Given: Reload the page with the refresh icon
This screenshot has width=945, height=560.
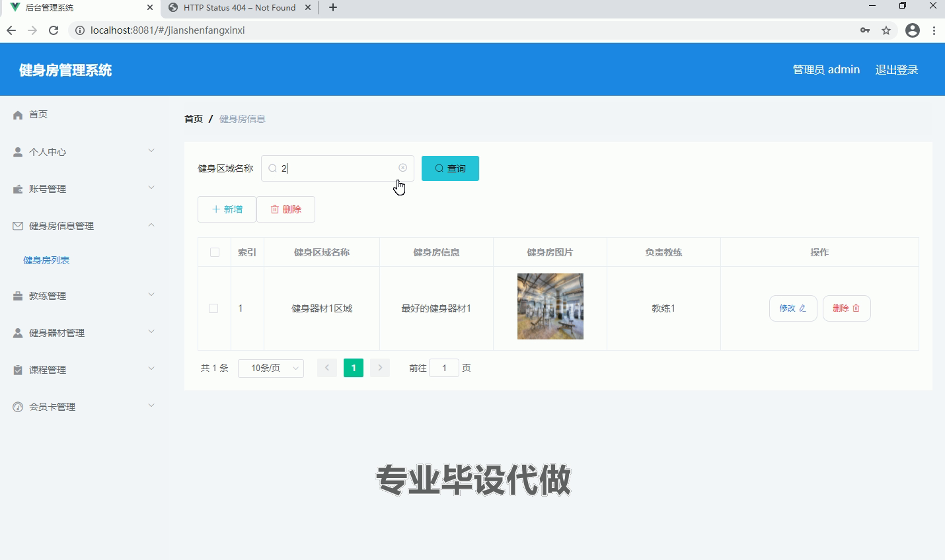Looking at the screenshot, I should pyautogui.click(x=54, y=30).
